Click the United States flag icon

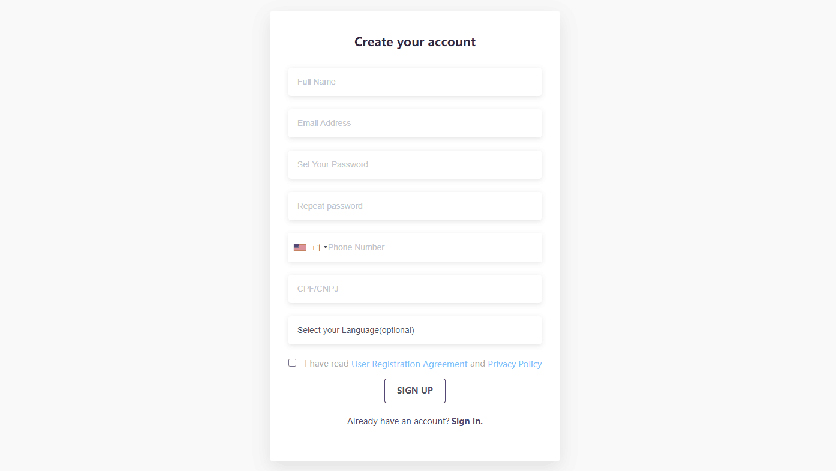(300, 247)
